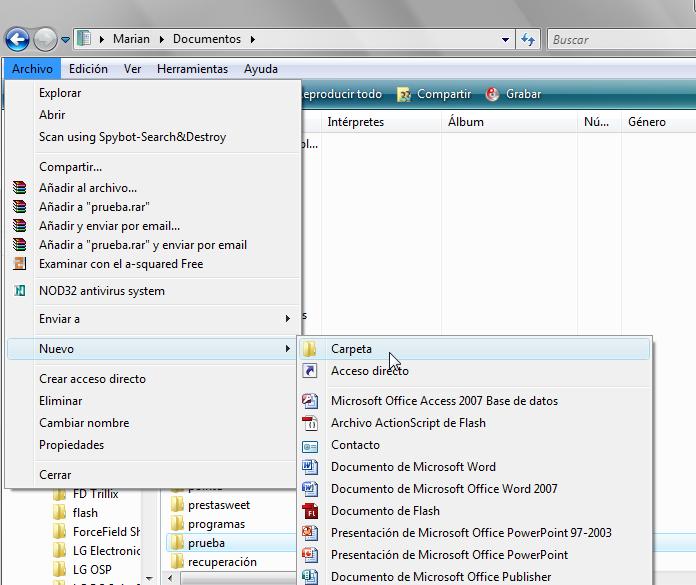696x585 pixels.
Task: Click the Reproducir todo toolbar button
Action: (x=342, y=94)
